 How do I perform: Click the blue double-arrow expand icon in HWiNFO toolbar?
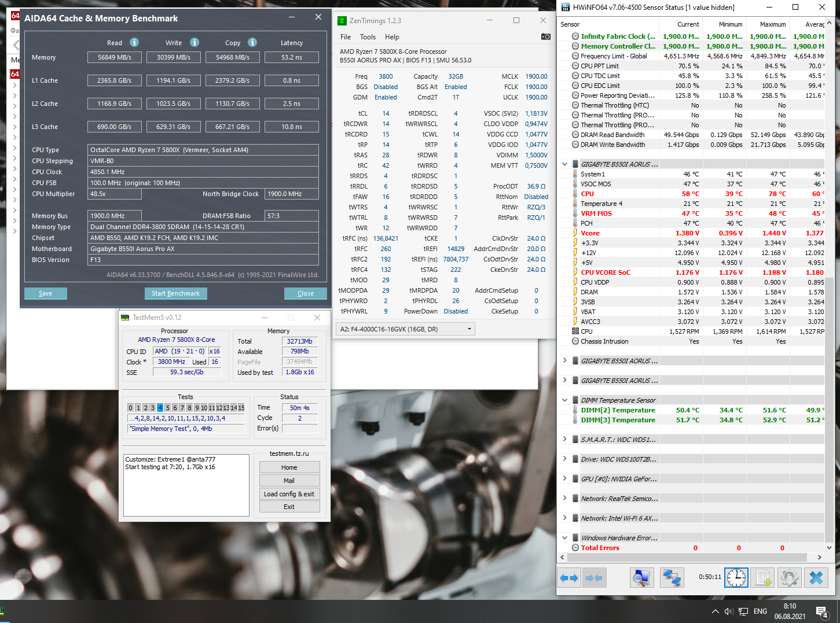coord(569,577)
